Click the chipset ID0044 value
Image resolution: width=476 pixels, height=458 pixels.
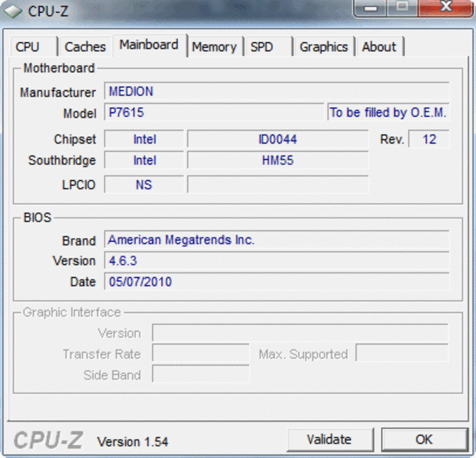(x=278, y=139)
